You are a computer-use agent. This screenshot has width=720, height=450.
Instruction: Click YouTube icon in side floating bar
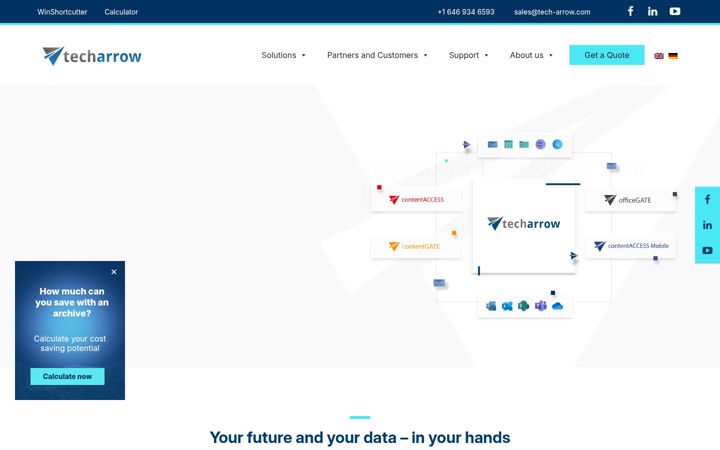pyautogui.click(x=707, y=250)
